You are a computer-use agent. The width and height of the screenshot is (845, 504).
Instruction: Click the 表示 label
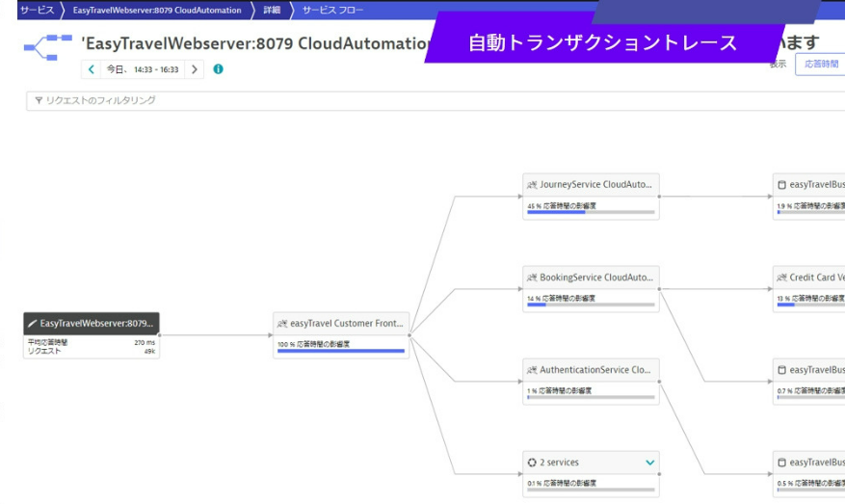pos(778,65)
